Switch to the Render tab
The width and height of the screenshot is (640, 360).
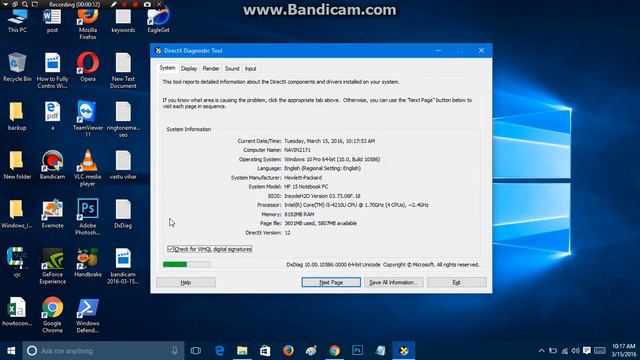click(x=211, y=69)
